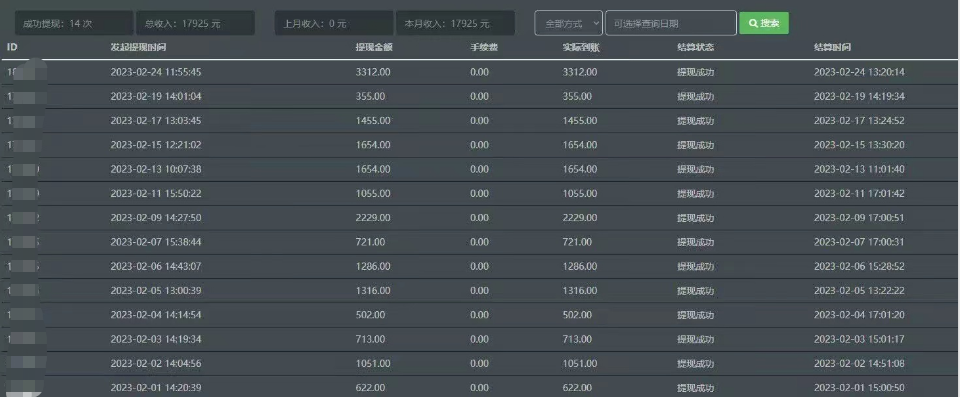Screen dimensions: 960x397
Task: Click the 本月收入 17925 元 stat box
Action: point(456,23)
